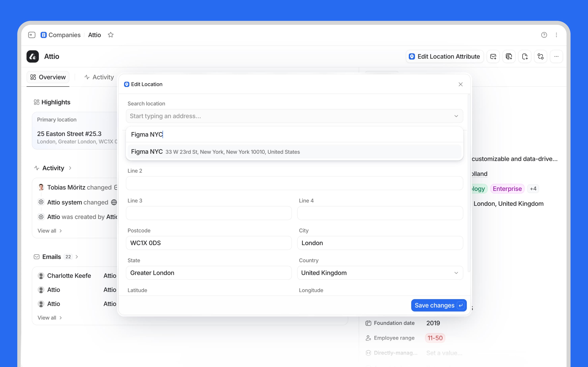Screen dimensions: 588x367
Task: Click the compose email icon
Action: pyautogui.click(x=493, y=57)
